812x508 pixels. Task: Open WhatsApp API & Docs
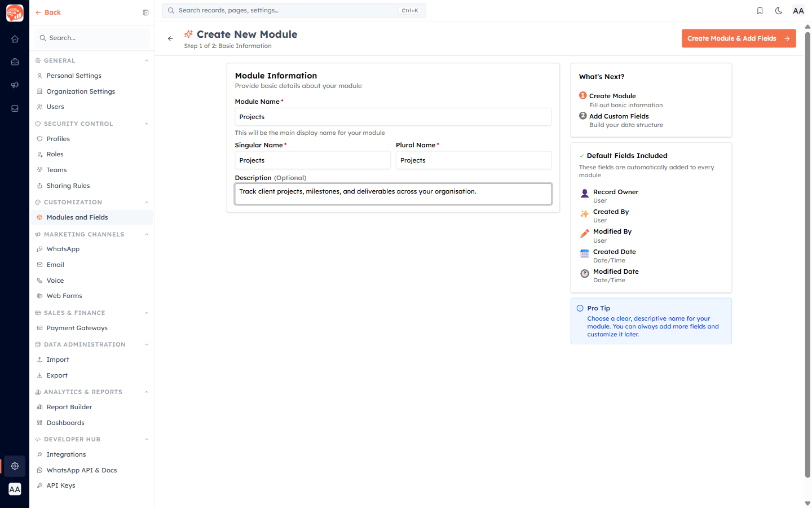pos(91,470)
